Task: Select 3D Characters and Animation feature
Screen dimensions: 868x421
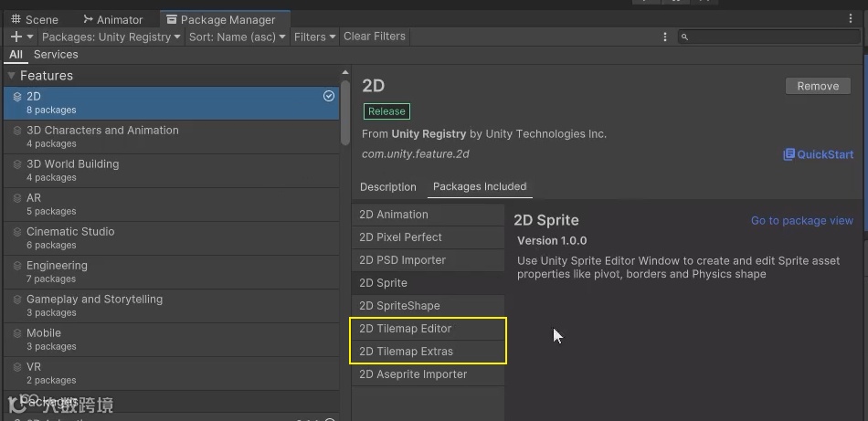Action: pos(172,137)
